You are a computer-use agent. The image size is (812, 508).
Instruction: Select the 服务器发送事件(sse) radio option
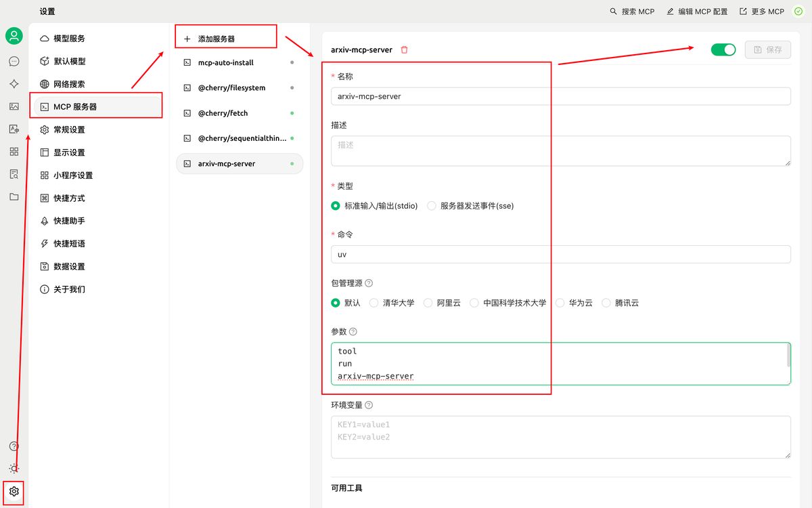pyautogui.click(x=432, y=206)
